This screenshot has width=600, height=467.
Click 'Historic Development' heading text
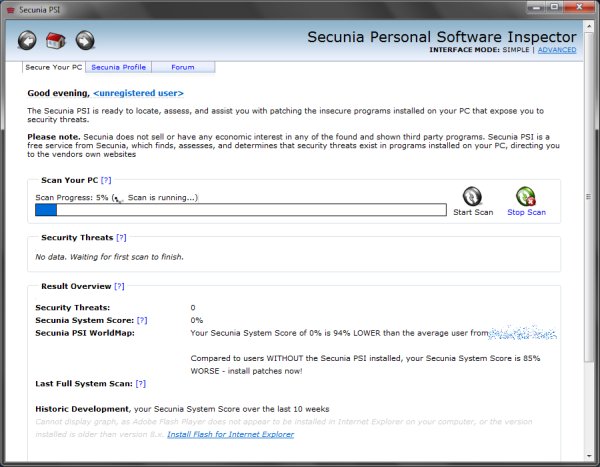coord(82,409)
